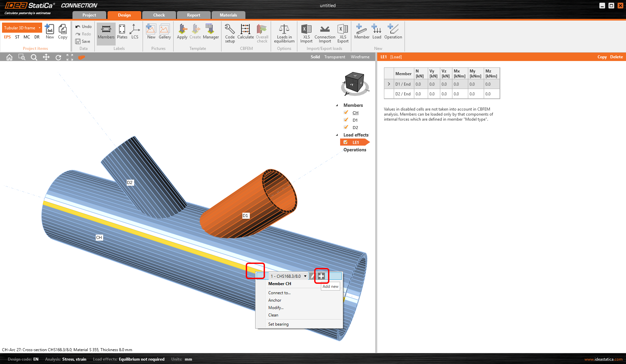Viewport: 626px width, 364px height.
Task: Visit the ideastatica.com website
Action: click(603, 359)
